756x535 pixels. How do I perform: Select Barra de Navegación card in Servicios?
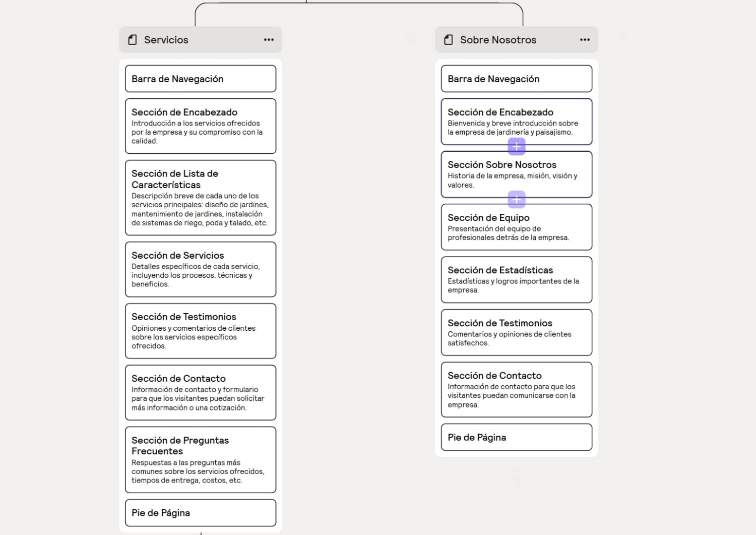201,79
